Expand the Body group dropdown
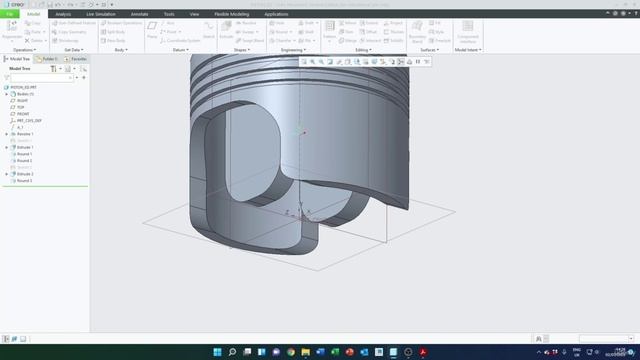Screen dimensions: 640x360 click(x=121, y=50)
